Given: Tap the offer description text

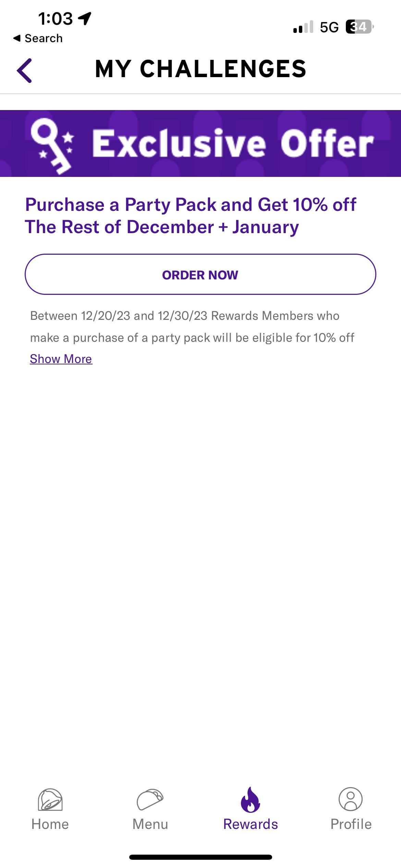Looking at the screenshot, I should 192,327.
